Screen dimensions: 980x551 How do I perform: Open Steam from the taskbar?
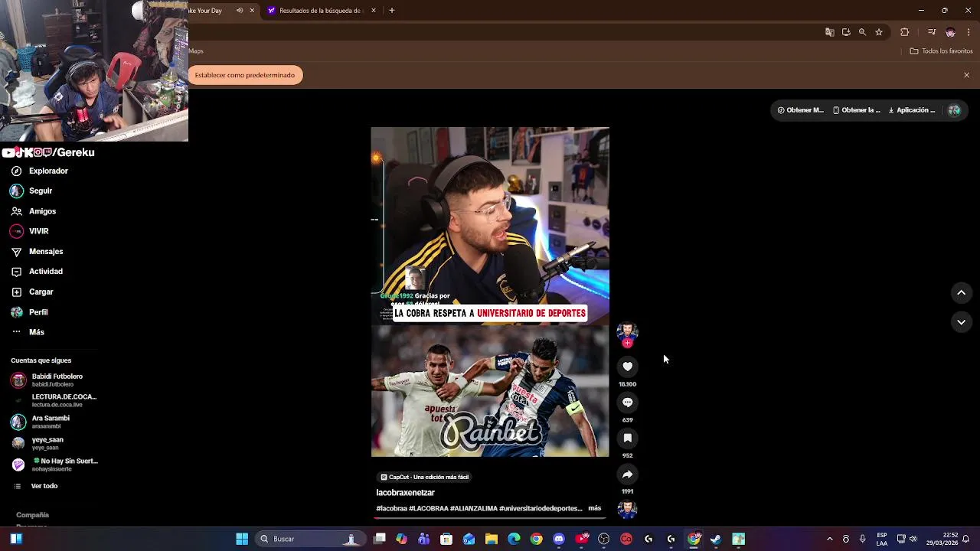(x=716, y=539)
